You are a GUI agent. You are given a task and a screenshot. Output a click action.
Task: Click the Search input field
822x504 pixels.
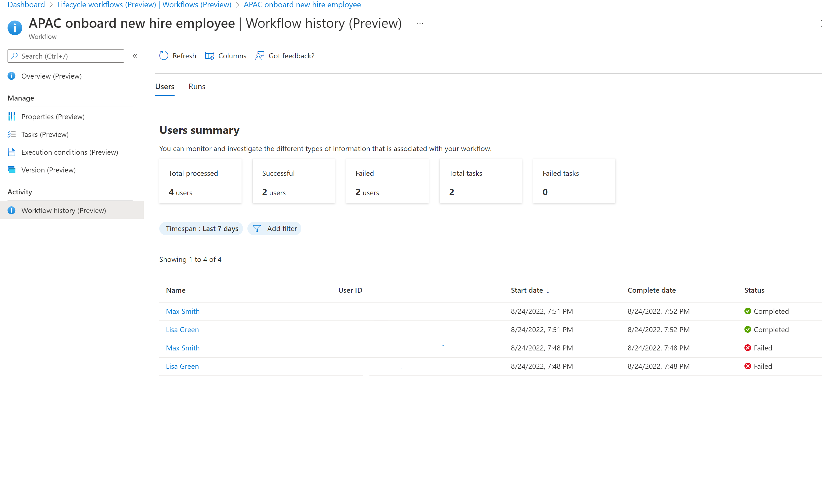66,55
